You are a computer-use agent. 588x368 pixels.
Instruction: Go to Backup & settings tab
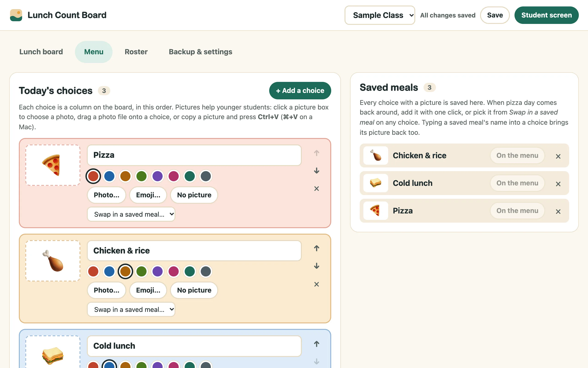tap(201, 52)
